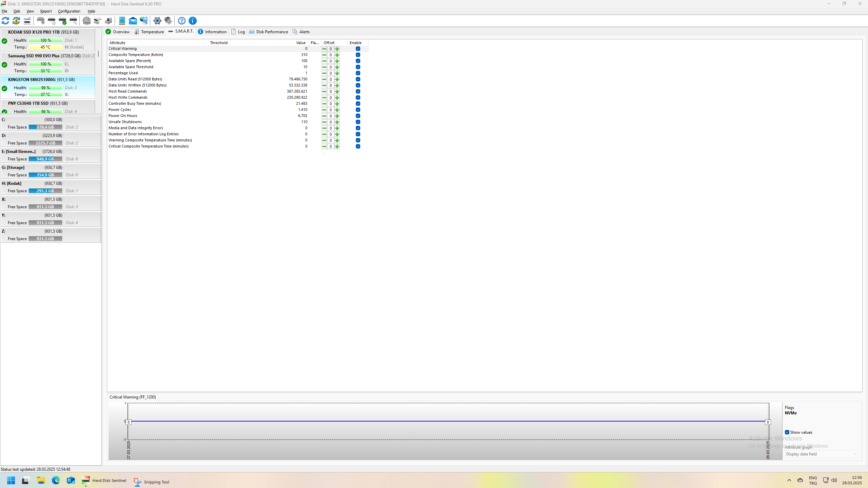This screenshot has height=488, width=868.
Task: Toggle Enable checkbox for Available Spare (Percent)
Action: pyautogui.click(x=358, y=61)
